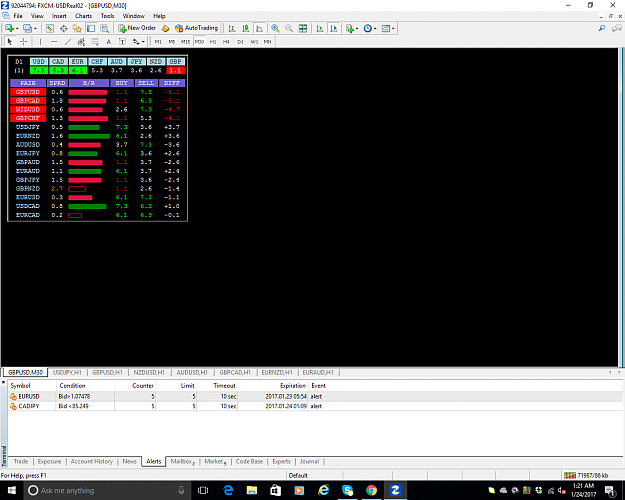This screenshot has width=625, height=500.
Task: Click the Ask me anything search box
Action: pos(105,490)
